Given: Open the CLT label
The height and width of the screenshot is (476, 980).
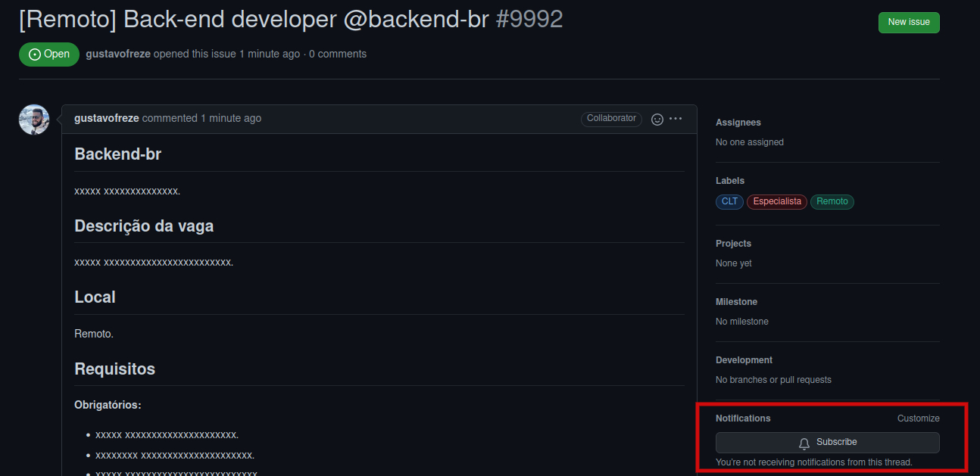Looking at the screenshot, I should pyautogui.click(x=729, y=202).
